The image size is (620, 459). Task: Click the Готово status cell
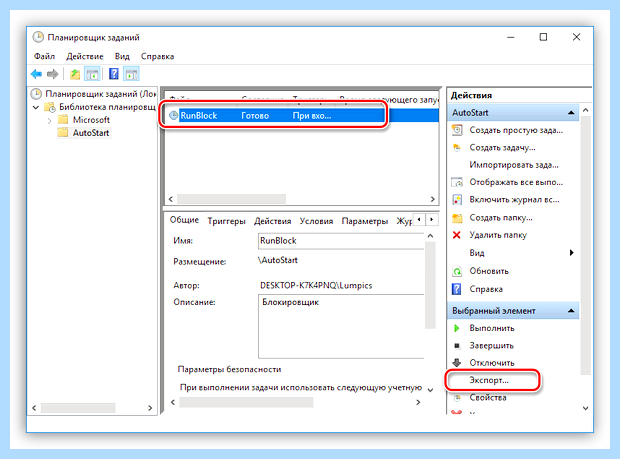click(255, 116)
